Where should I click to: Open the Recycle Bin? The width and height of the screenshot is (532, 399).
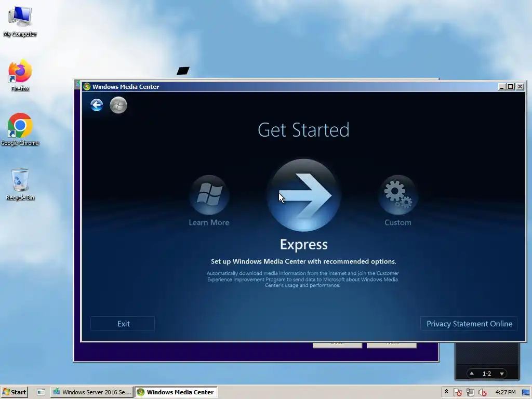coord(20,184)
